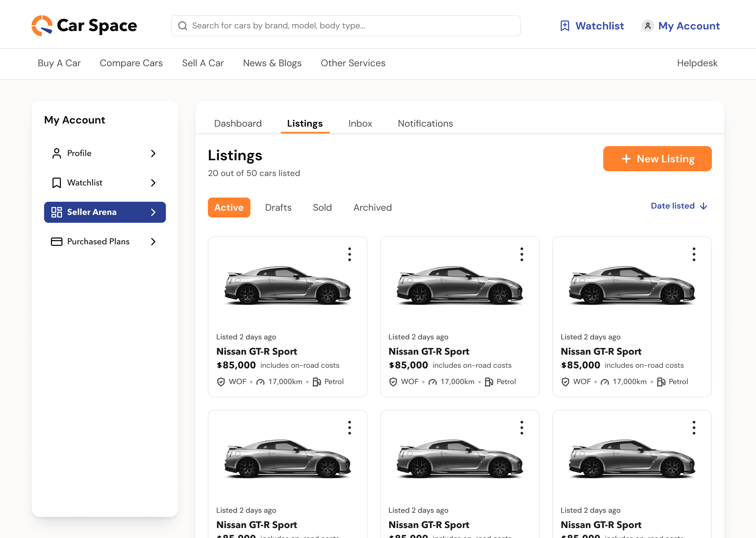
Task: Show Archived listings filter
Action: coord(372,207)
